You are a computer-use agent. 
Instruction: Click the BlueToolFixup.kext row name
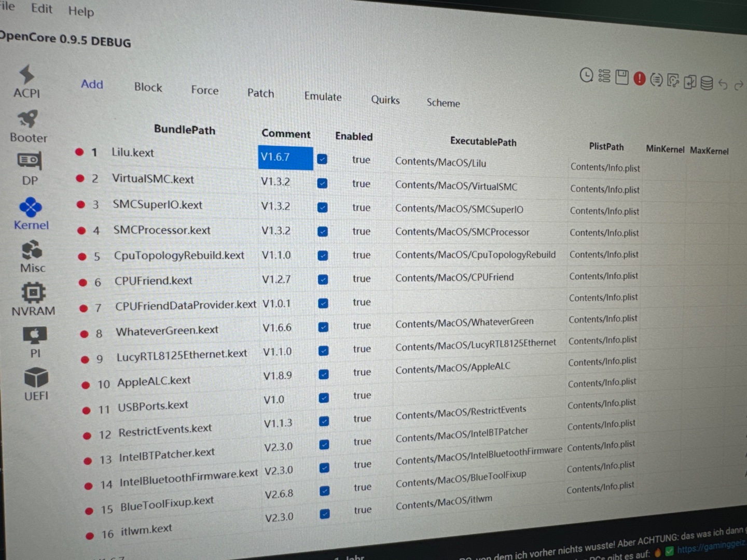click(x=167, y=503)
